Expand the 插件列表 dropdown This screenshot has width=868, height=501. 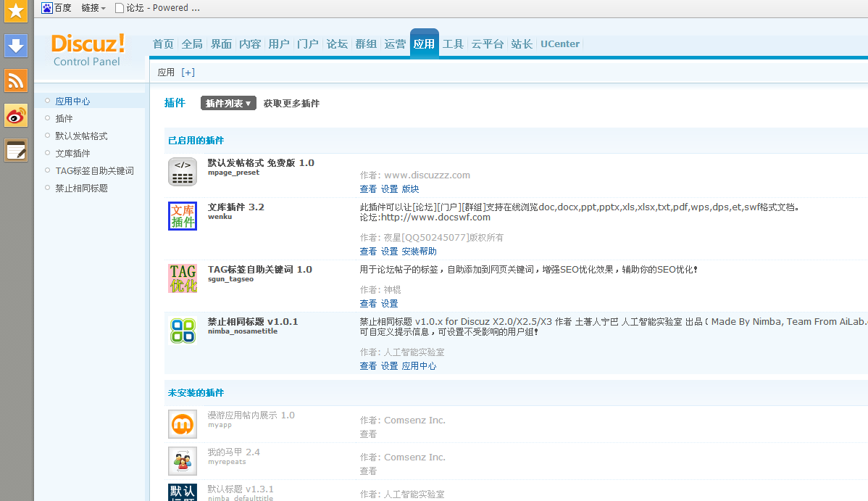tap(228, 104)
